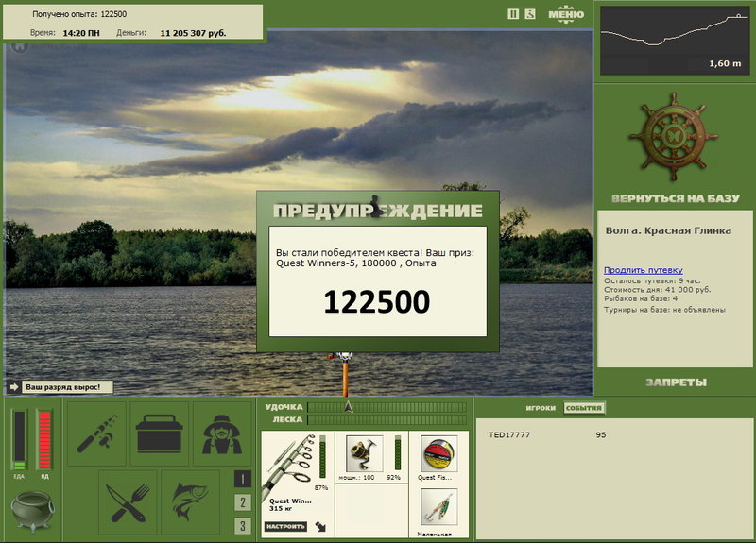Select tackle slot 1
This screenshot has height=543, width=756.
pos(243,479)
